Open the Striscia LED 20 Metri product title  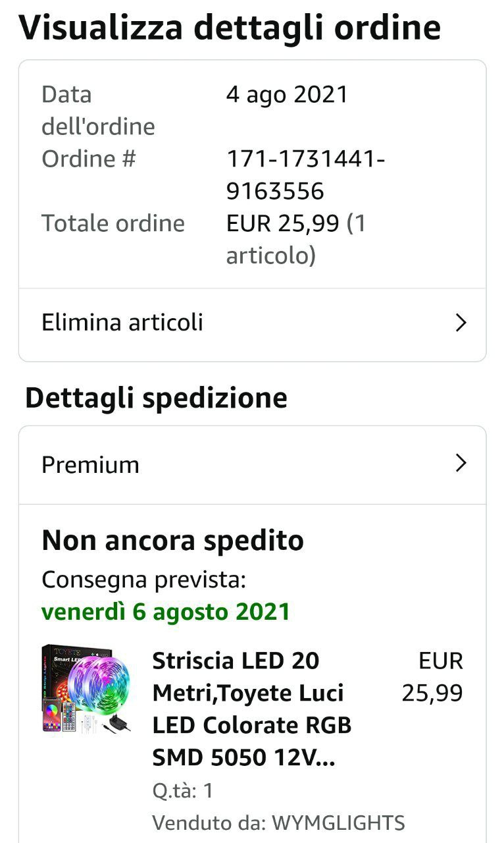click(252, 709)
